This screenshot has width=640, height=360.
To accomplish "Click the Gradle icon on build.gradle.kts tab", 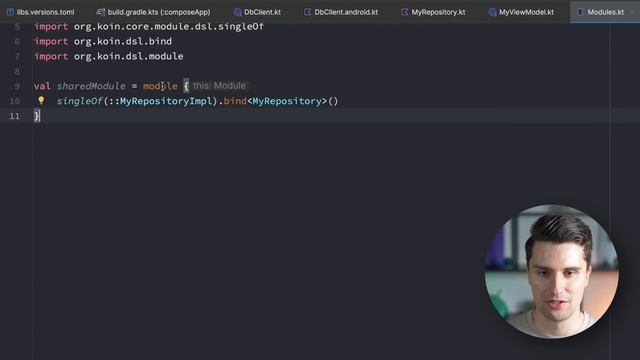I will pos(100,12).
